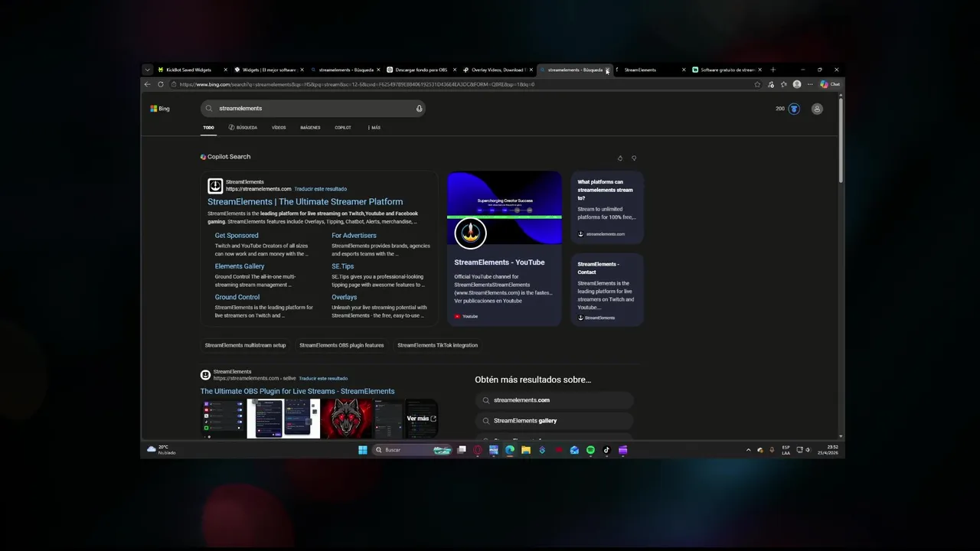This screenshot has height=551, width=980.
Task: Switch to the Software gratuito de stream tab
Action: [x=726, y=70]
